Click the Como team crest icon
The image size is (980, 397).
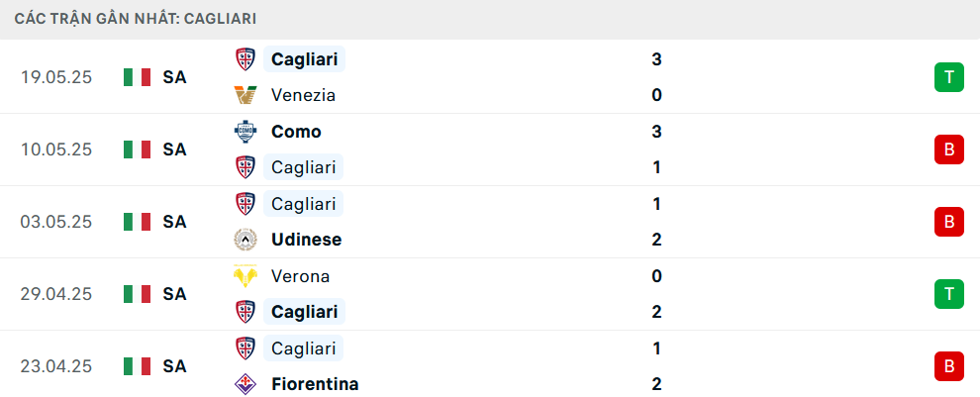click(x=245, y=132)
